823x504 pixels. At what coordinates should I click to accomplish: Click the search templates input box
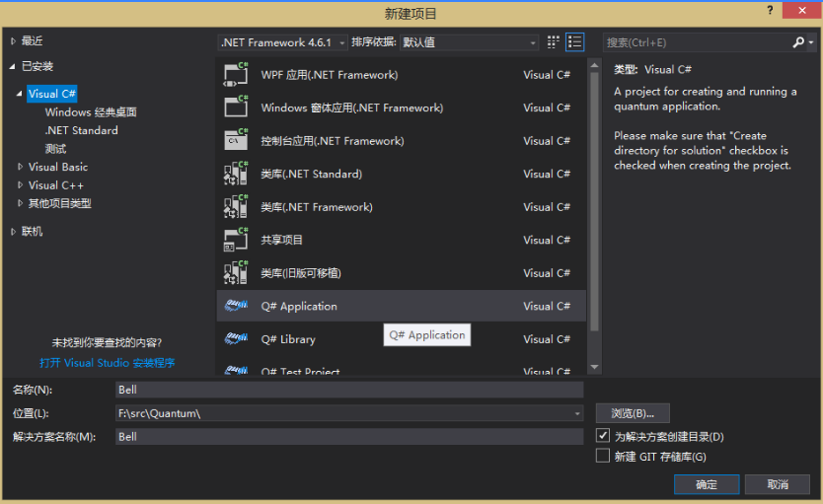[697, 42]
